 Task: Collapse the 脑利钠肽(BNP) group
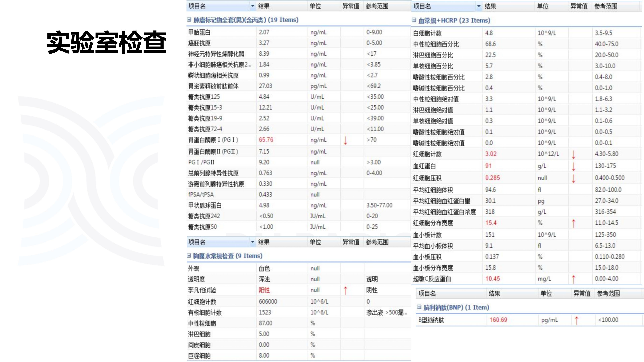coord(419,307)
